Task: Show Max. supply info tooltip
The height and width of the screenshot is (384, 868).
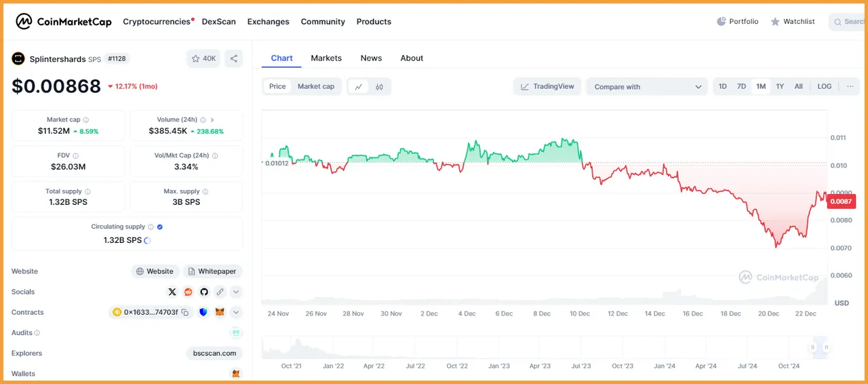Action: (205, 192)
